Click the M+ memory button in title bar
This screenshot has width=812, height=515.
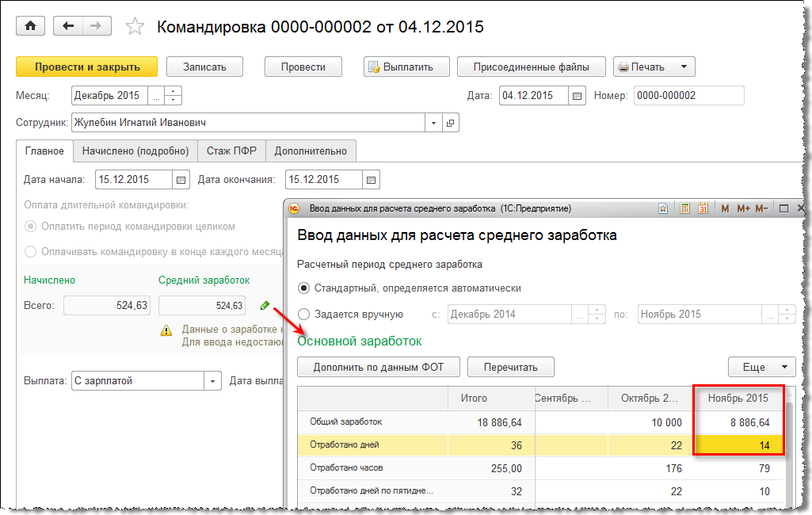pos(743,209)
